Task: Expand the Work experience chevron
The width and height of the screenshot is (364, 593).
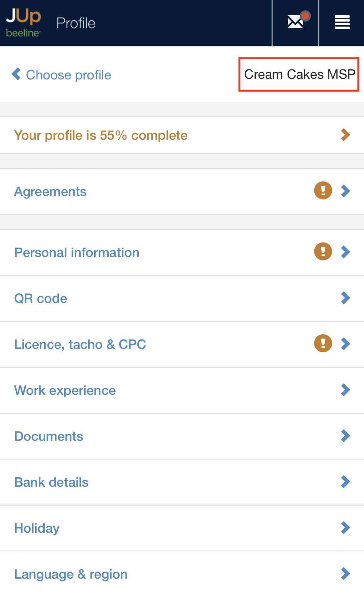Action: tap(345, 390)
